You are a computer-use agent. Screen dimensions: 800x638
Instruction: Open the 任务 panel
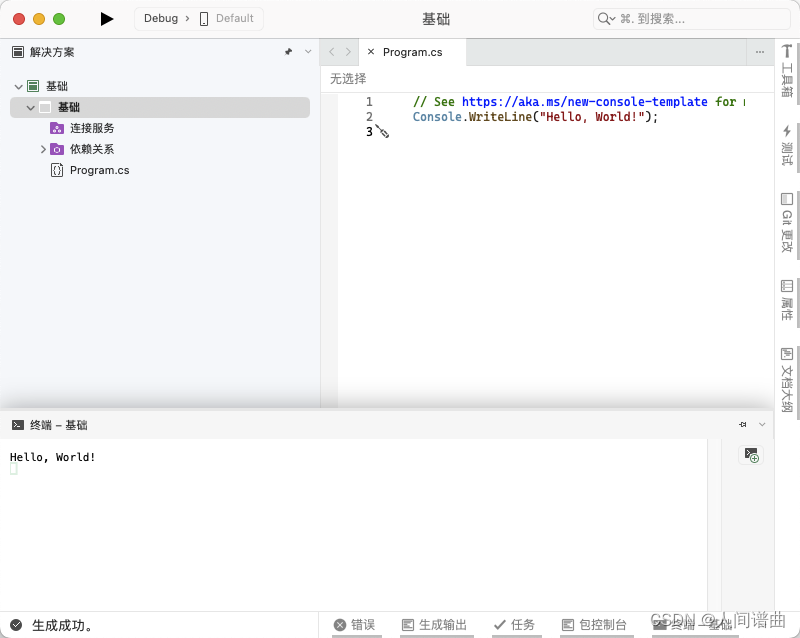tap(515, 624)
